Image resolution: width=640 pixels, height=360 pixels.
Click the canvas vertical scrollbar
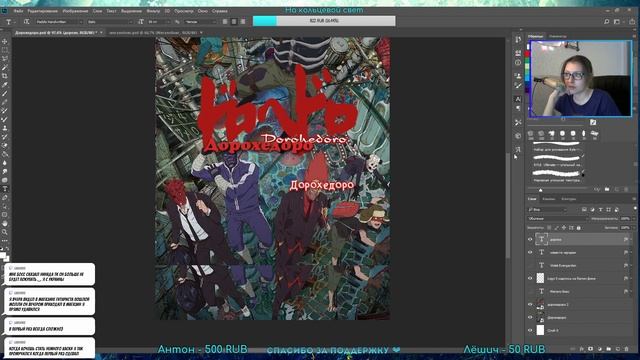508,205
